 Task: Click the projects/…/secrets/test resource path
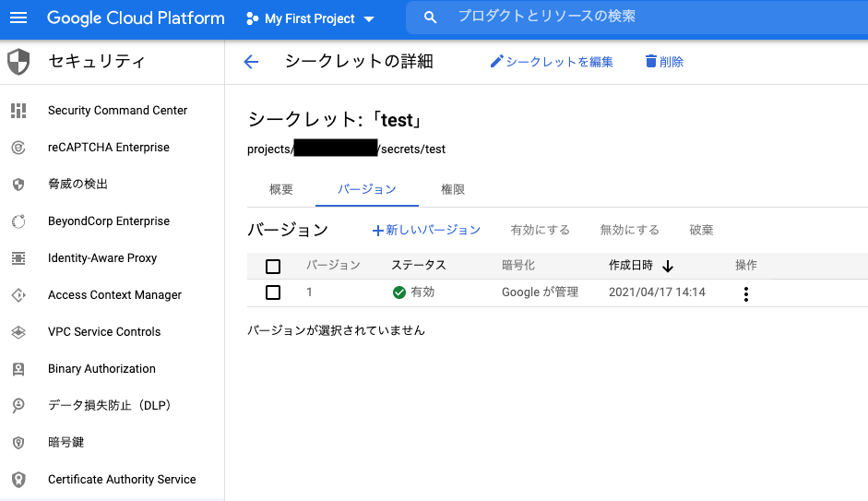346,149
